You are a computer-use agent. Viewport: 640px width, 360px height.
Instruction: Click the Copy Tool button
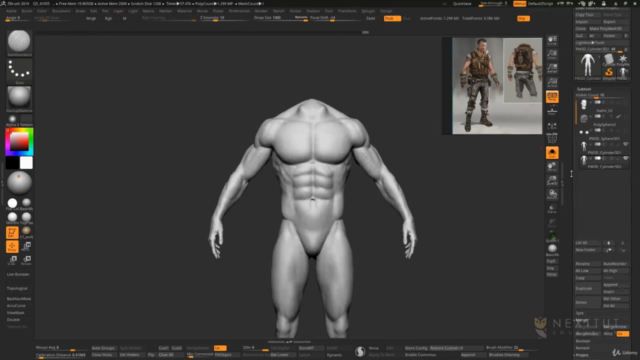click(587, 15)
